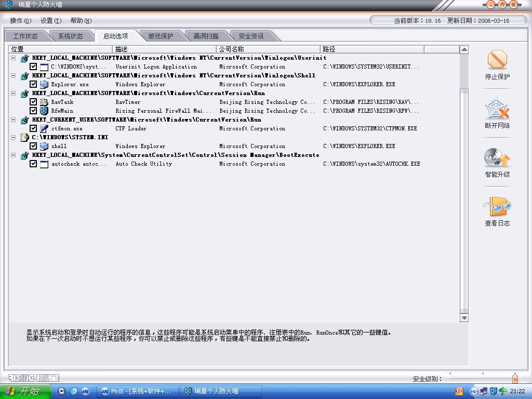Viewport: 532px width, 399px height.
Task: Click the Explorer.exe entry icon
Action: pyautogui.click(x=44, y=85)
